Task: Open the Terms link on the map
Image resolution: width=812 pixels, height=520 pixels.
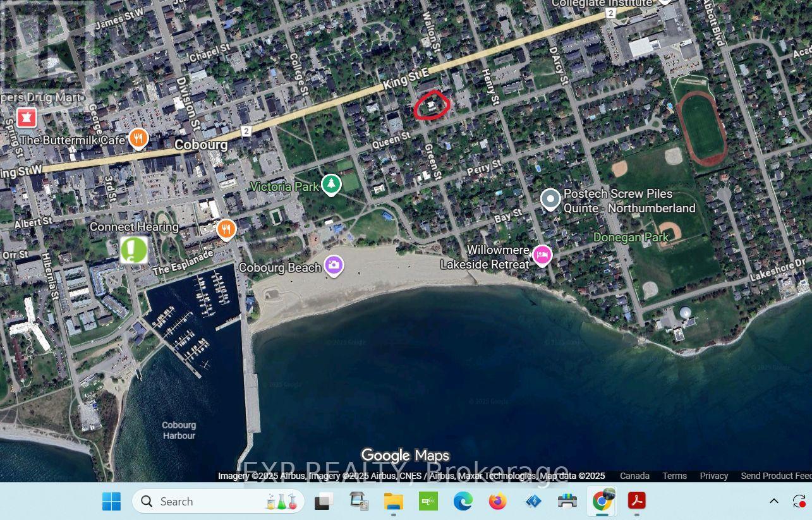Action: 674,476
